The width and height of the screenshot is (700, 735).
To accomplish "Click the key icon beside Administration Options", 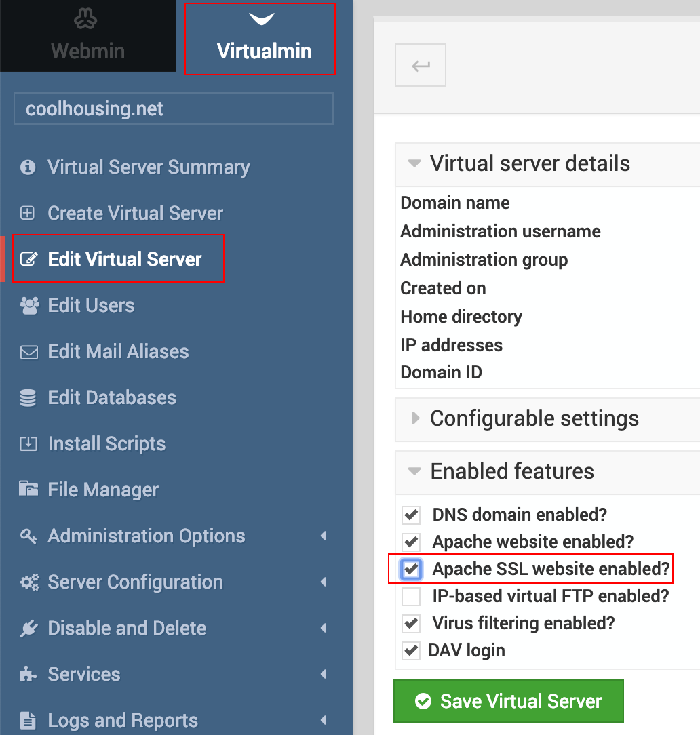I will (x=28, y=536).
